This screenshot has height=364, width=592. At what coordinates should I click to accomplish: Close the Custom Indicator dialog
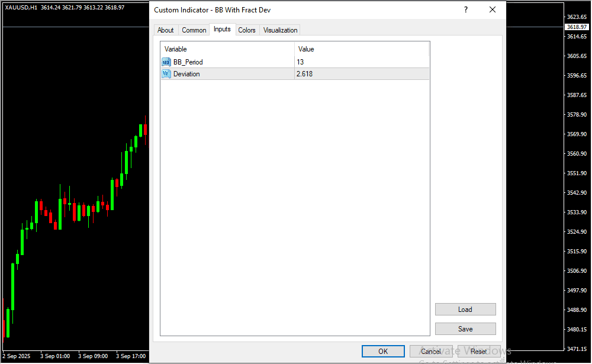click(492, 10)
